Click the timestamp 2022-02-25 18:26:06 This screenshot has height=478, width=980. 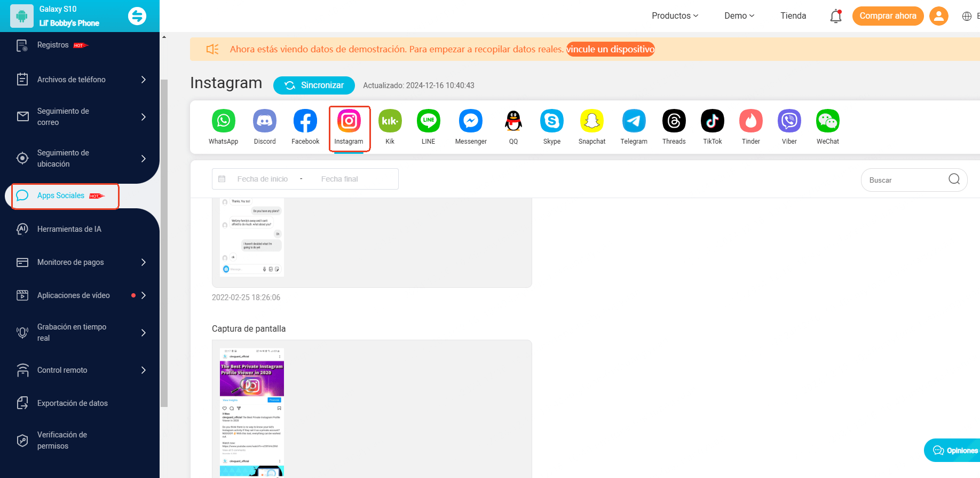click(246, 297)
